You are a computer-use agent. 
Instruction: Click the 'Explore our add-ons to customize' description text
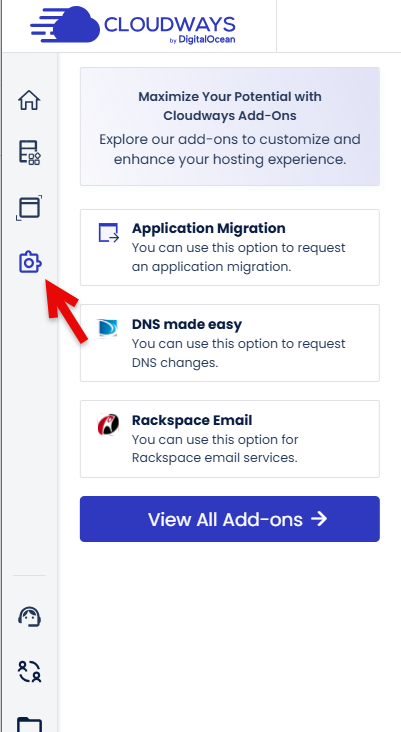[x=230, y=149]
